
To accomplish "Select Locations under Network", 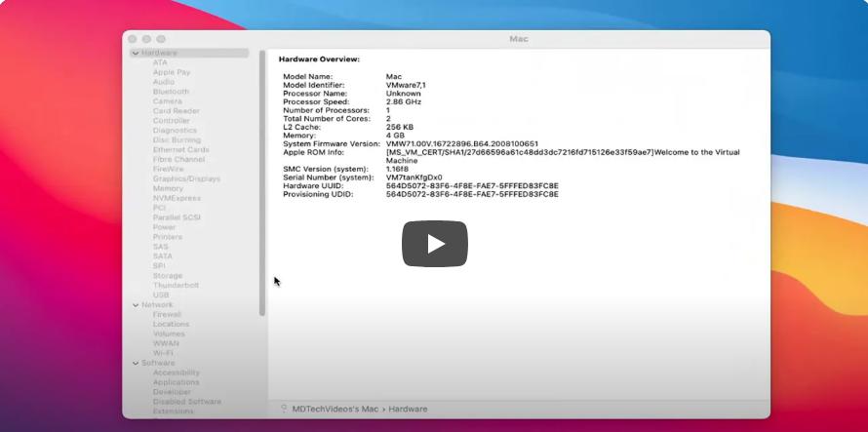I will (171, 324).
